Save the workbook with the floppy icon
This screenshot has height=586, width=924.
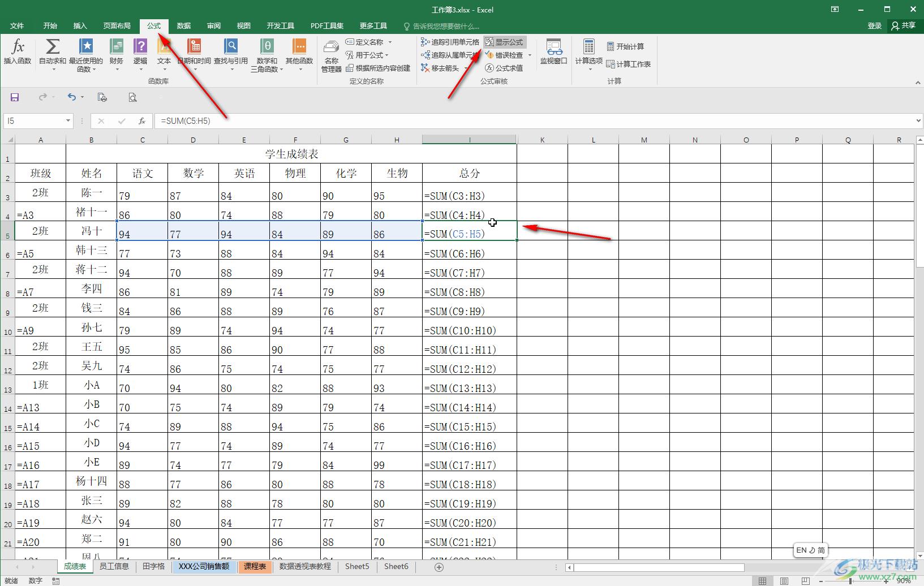15,97
